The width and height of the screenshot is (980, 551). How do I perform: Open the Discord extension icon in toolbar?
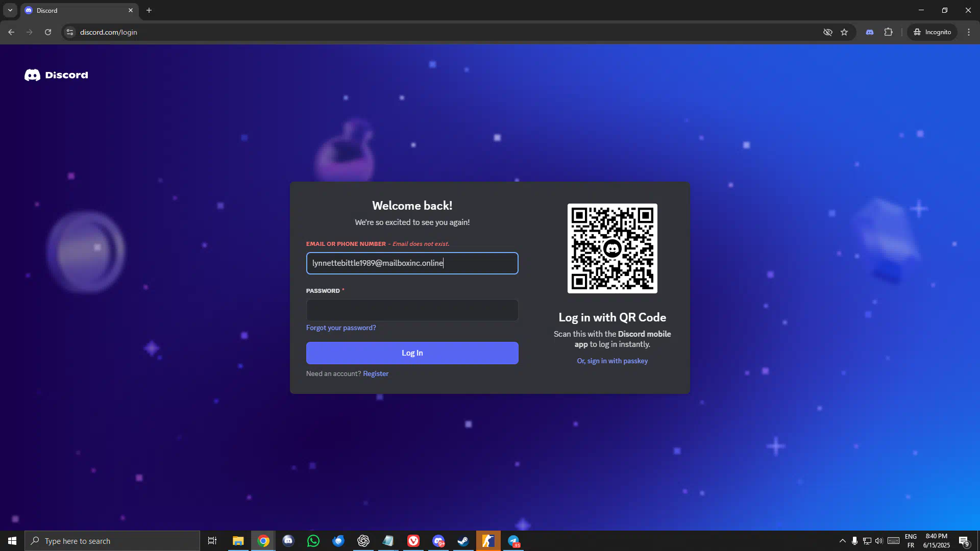870,32
